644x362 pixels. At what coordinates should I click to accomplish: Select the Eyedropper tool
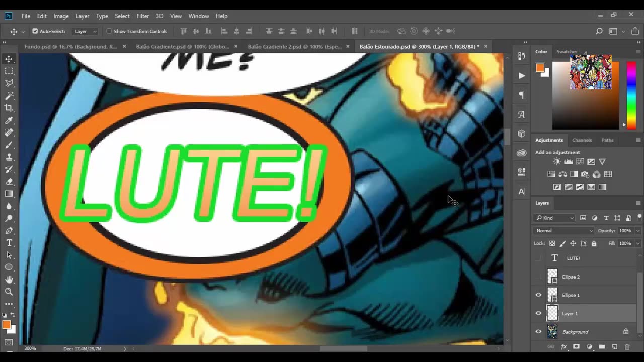click(9, 120)
